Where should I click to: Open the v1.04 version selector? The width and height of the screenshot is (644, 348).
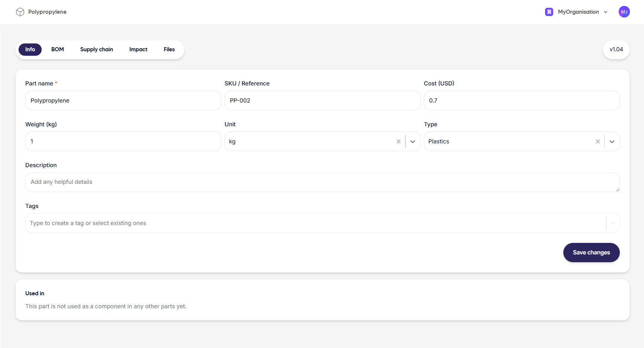point(616,49)
